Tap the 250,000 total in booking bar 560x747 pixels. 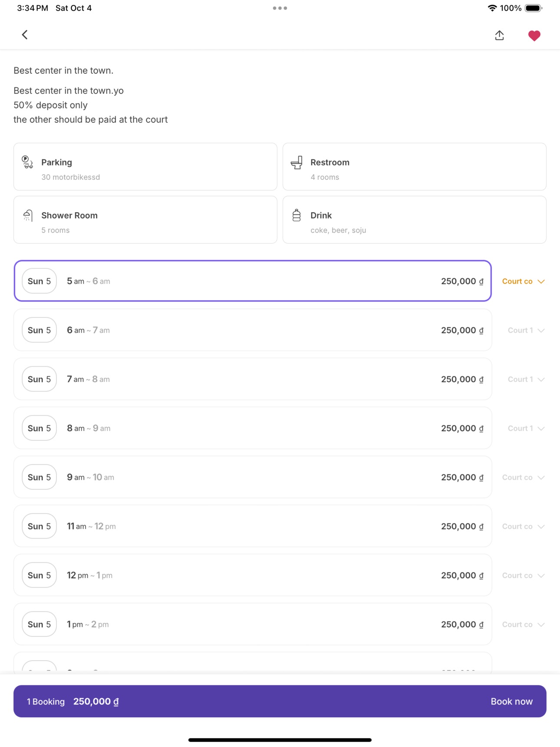[96, 702]
